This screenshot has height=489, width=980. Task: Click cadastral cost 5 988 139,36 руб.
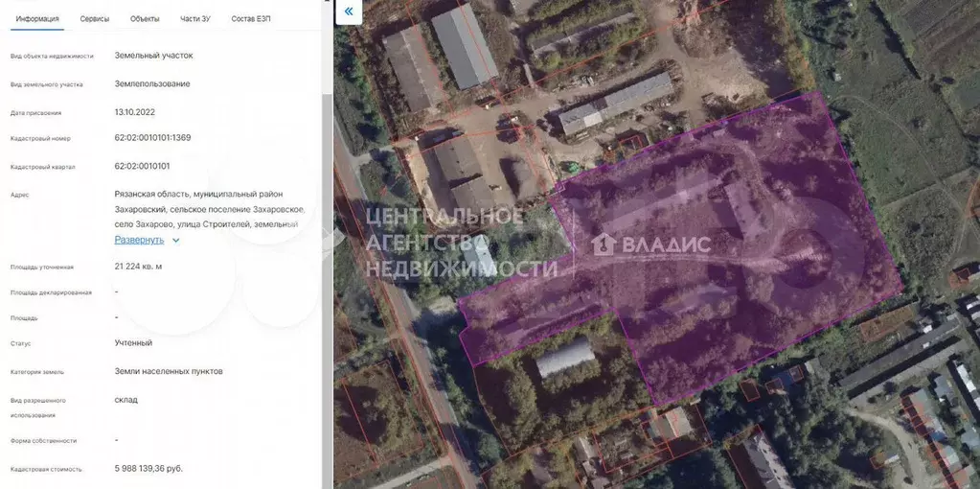click(148, 468)
